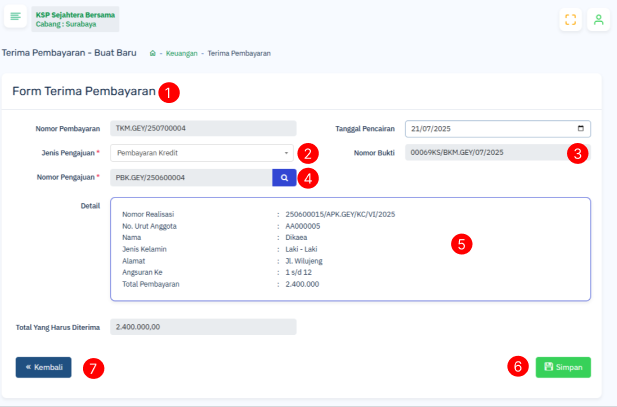Click the Nomor Pengajuan search icon button

[284, 178]
